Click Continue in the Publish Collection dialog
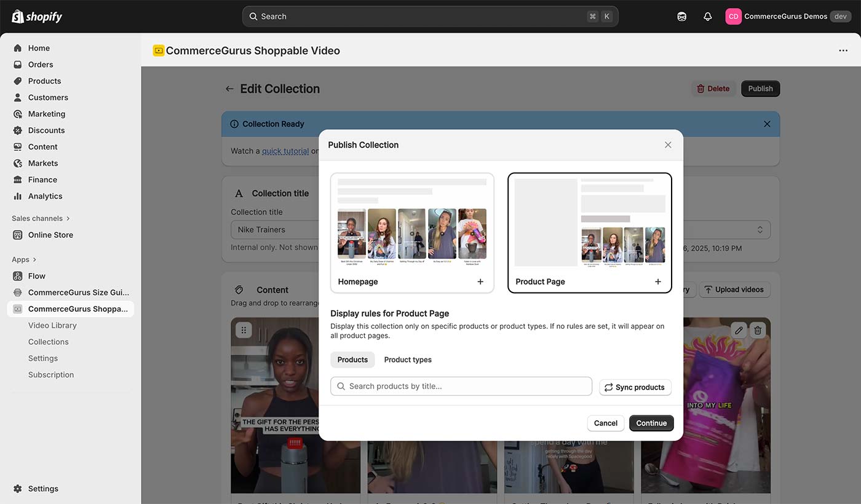 (651, 423)
